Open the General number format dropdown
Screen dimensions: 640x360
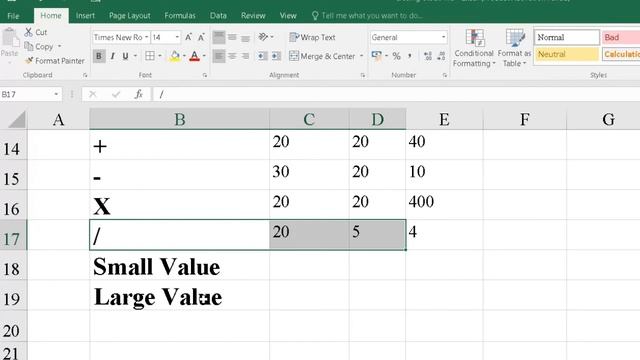[443, 37]
